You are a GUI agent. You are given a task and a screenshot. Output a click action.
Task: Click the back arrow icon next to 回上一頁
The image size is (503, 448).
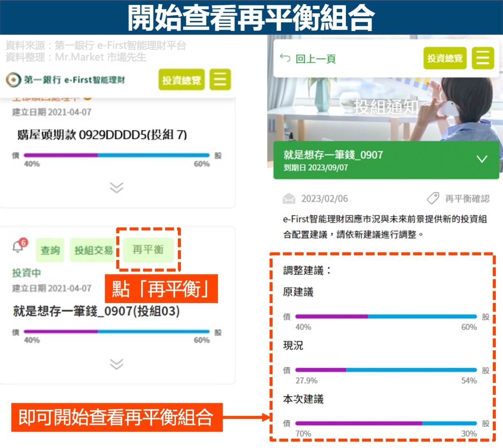[x=285, y=58]
